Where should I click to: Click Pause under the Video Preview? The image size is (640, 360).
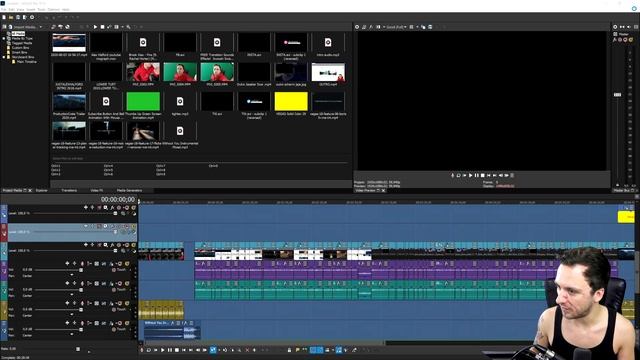[x=477, y=176]
